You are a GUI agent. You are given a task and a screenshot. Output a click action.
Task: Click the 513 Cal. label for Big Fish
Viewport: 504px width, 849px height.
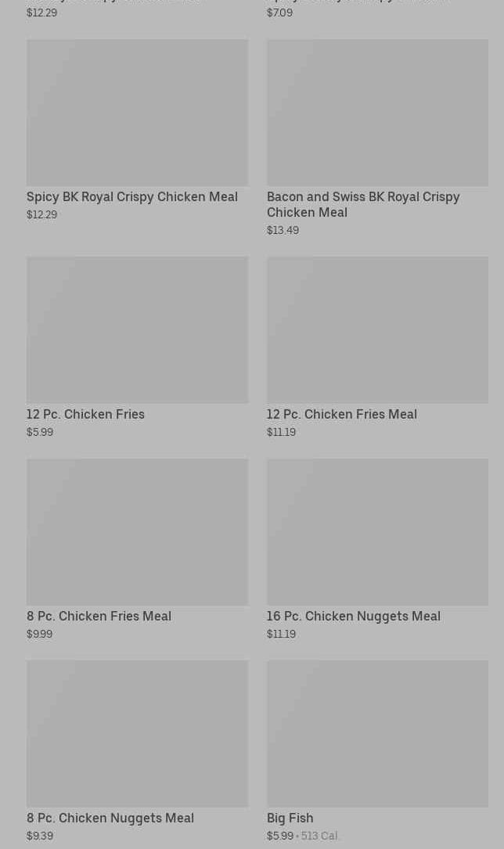[320, 836]
